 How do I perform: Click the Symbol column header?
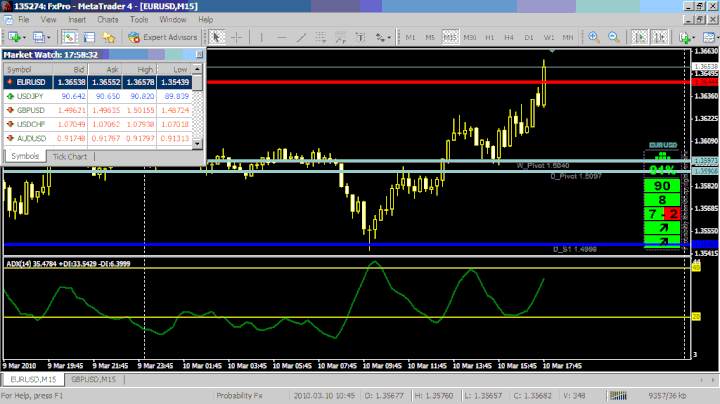click(28, 69)
